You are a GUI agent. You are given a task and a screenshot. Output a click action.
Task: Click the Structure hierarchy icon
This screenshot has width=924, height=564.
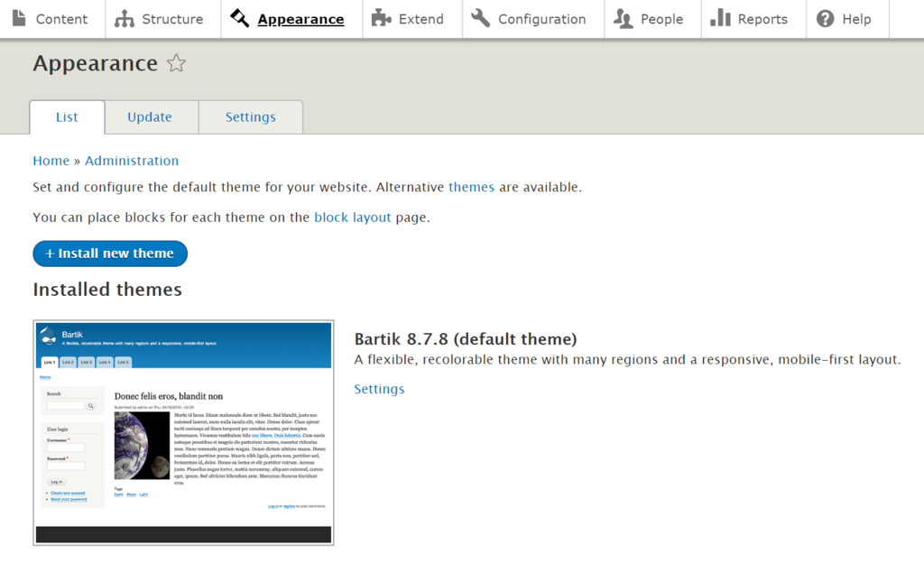coord(124,19)
